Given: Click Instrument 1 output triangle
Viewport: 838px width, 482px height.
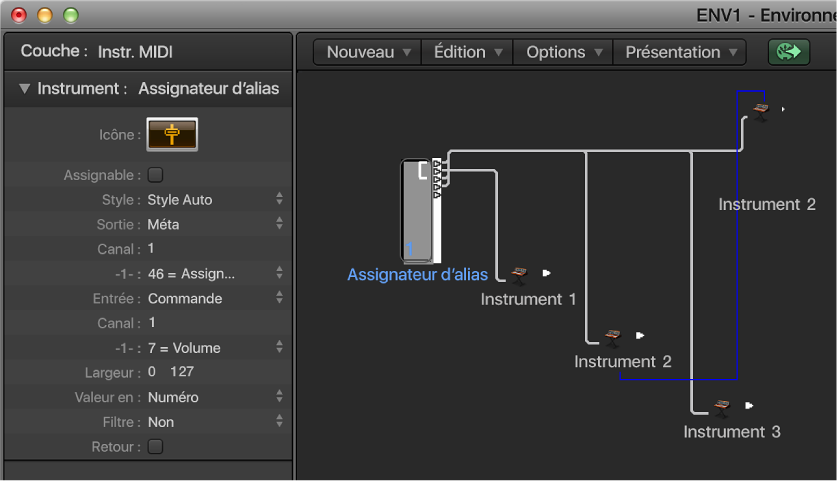Looking at the screenshot, I should pyautogui.click(x=547, y=273).
